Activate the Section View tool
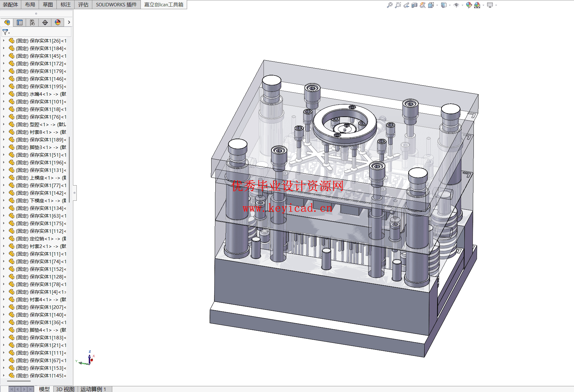Image resolution: width=574 pixels, height=392 pixels. click(x=414, y=5)
